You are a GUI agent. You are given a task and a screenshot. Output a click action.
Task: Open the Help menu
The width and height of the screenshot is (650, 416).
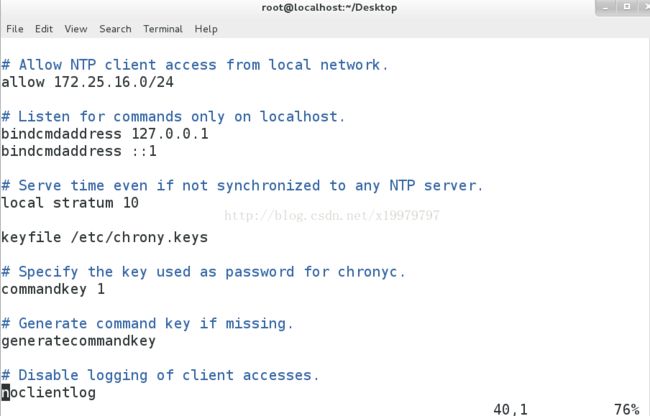(x=206, y=29)
